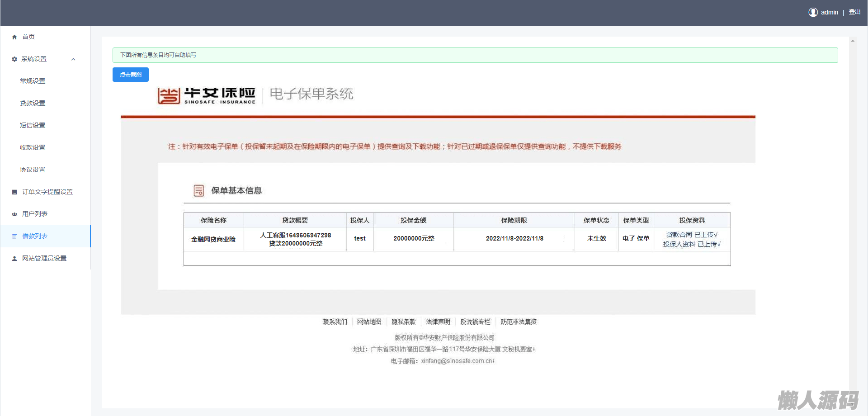Click the vertical scrollbar up arrow
Viewport: 868px width, 416px height.
853,41
